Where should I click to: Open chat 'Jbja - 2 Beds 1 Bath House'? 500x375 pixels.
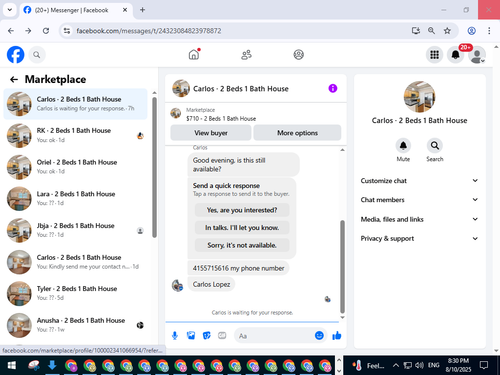[x=75, y=230]
